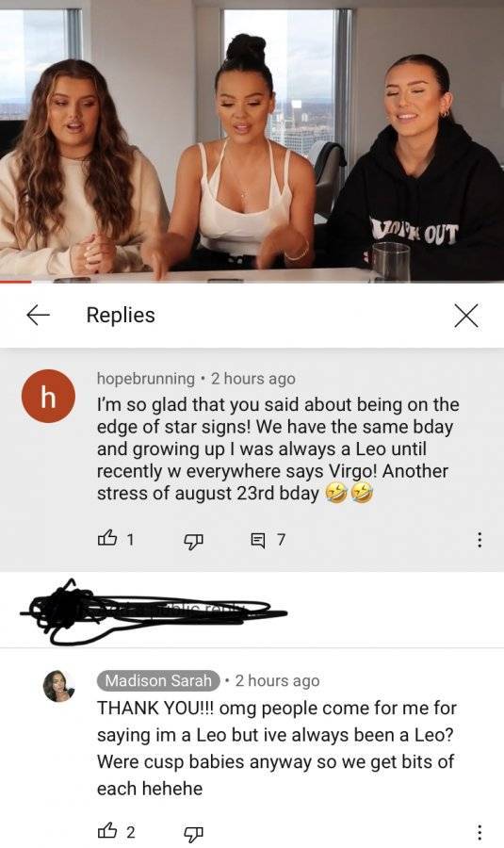Viewport: 504px width, 848px height.
Task: Open more options for hopebrunning's comment
Action: 480,539
